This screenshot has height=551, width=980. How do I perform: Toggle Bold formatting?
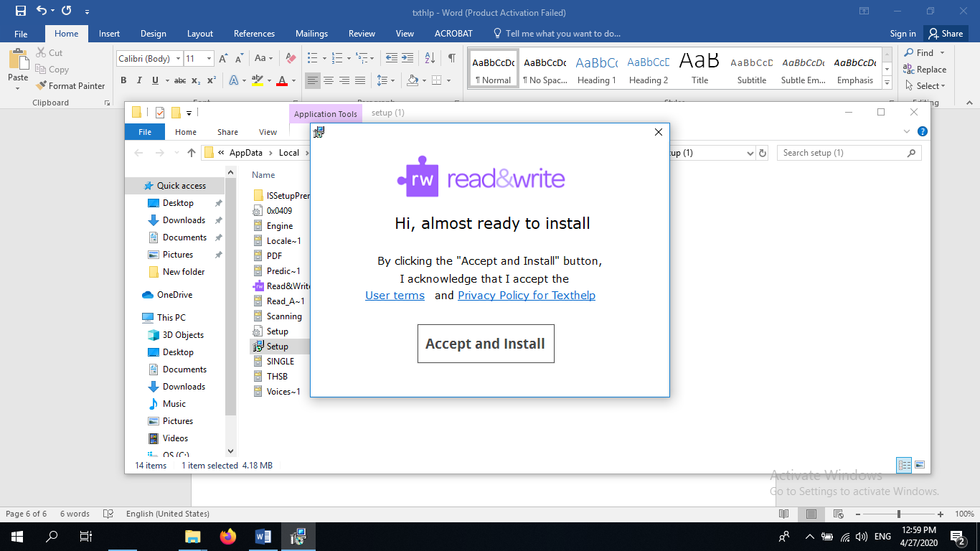[x=123, y=80]
